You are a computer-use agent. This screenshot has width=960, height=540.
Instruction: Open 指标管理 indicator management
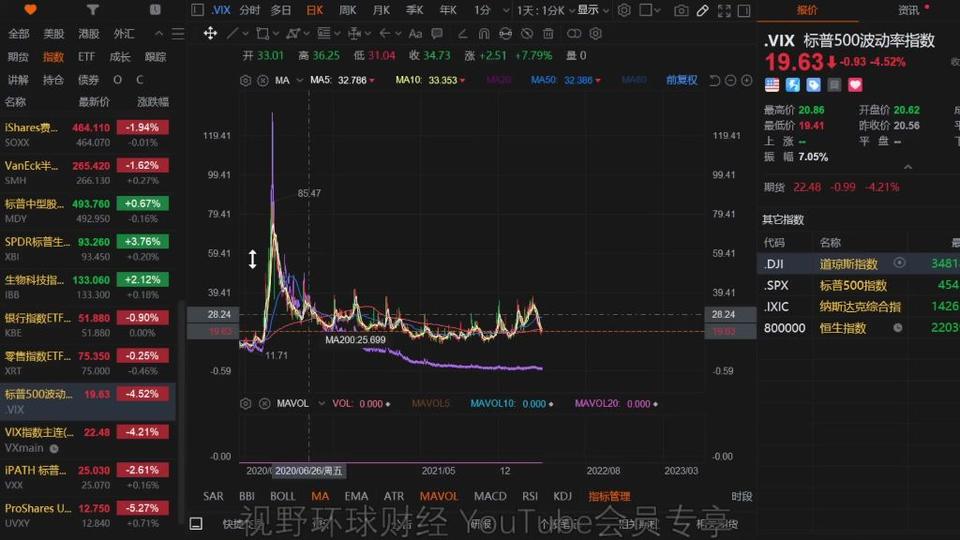point(609,496)
